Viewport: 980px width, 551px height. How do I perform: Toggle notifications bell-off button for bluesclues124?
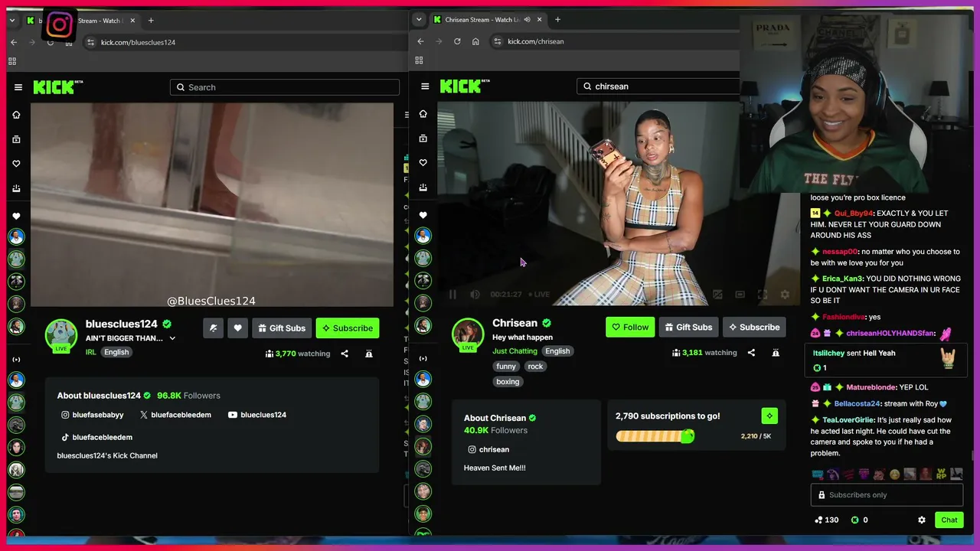(213, 328)
